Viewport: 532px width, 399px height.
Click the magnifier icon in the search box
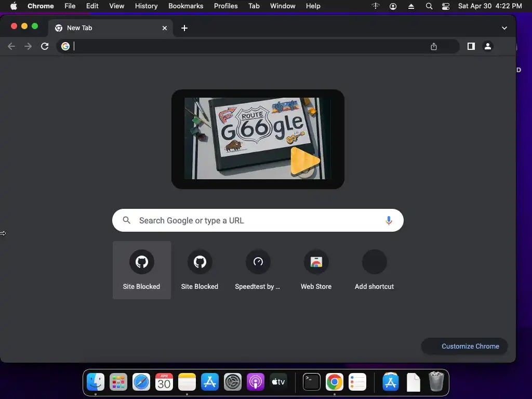pyautogui.click(x=127, y=220)
